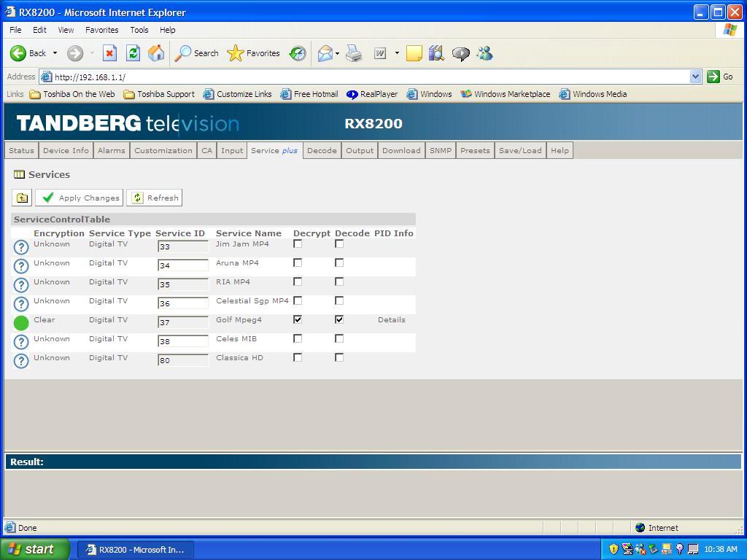Click the IE Home toolbar icon
Viewport: 747px width, 560px height.
point(156,53)
